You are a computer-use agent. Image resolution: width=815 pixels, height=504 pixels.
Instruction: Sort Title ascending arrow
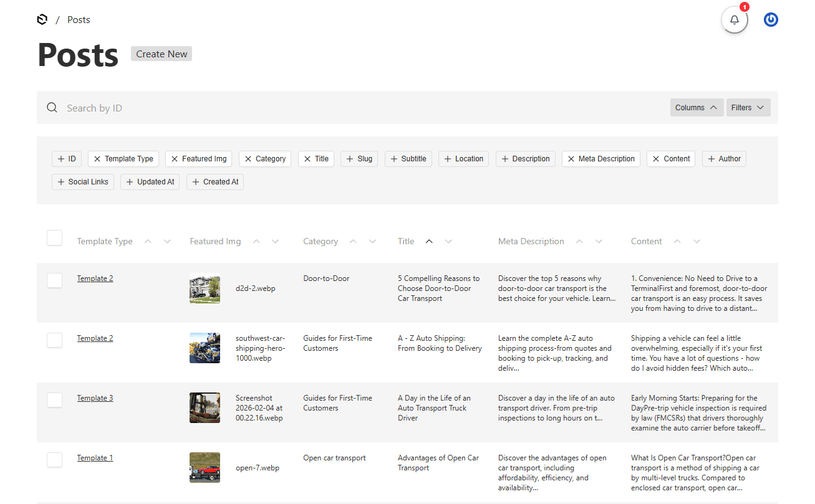[x=429, y=242]
